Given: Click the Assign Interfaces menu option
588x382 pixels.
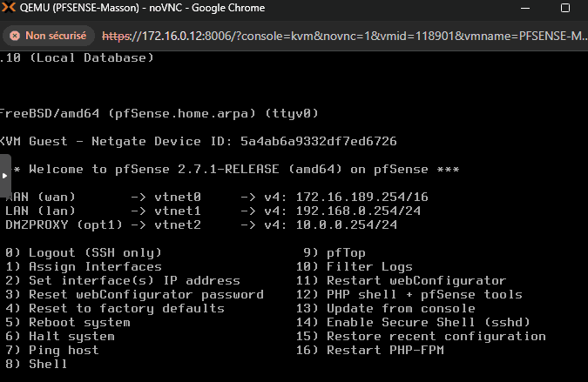Looking at the screenshot, I should click(84, 266).
